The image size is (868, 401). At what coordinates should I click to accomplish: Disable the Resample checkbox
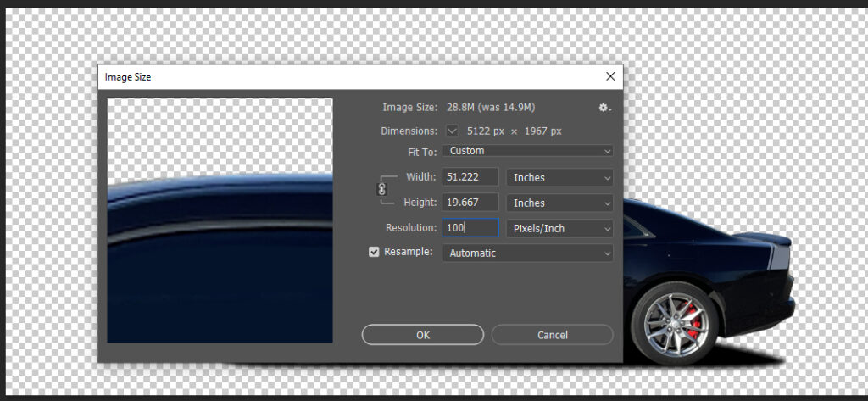(374, 253)
